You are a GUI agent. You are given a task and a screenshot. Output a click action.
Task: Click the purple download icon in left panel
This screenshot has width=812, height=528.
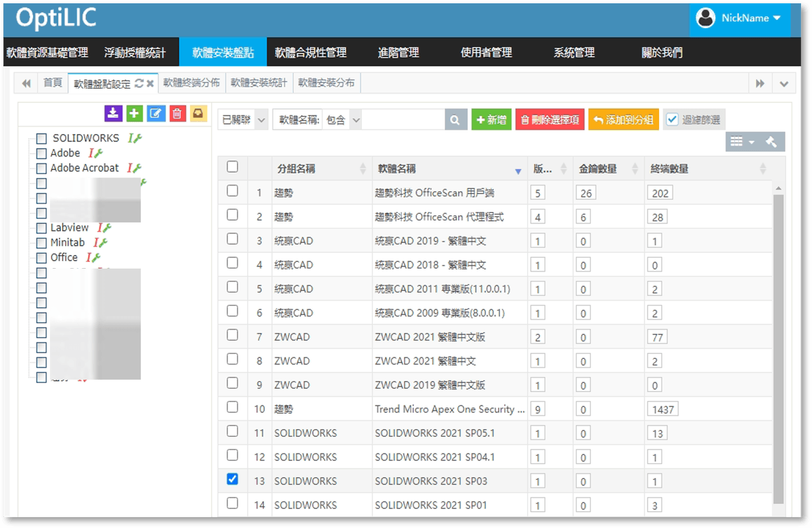(113, 114)
